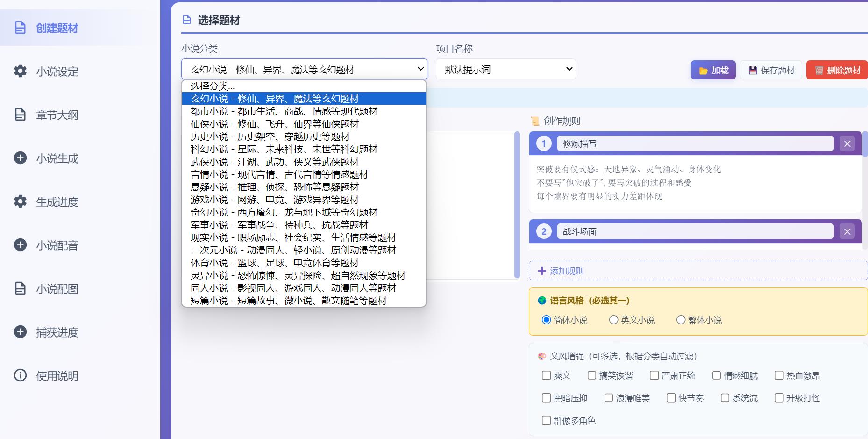Choose 科幻小说 from the category list
The image size is (868, 439).
tap(284, 149)
